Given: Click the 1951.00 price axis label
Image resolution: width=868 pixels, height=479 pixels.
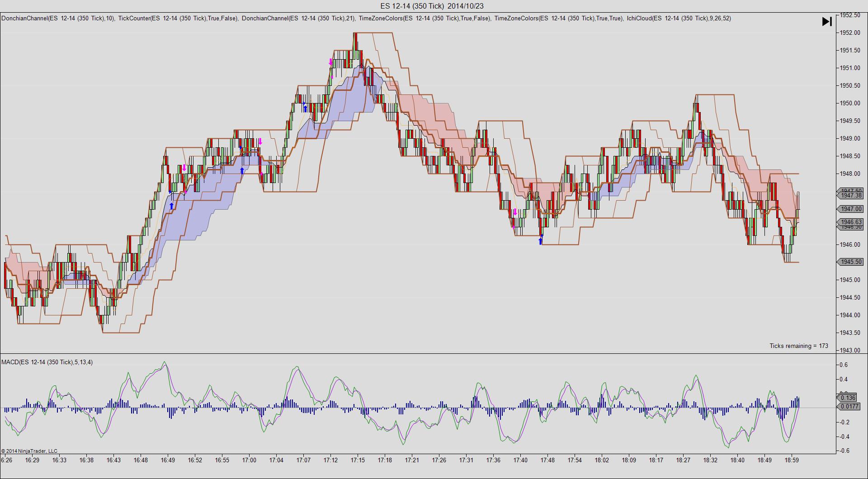Looking at the screenshot, I should (850, 68).
